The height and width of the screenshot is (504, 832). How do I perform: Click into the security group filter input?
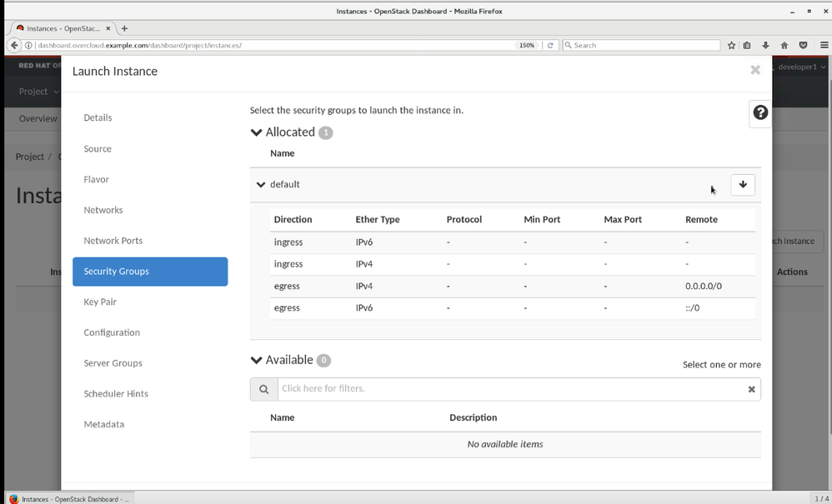(x=509, y=389)
